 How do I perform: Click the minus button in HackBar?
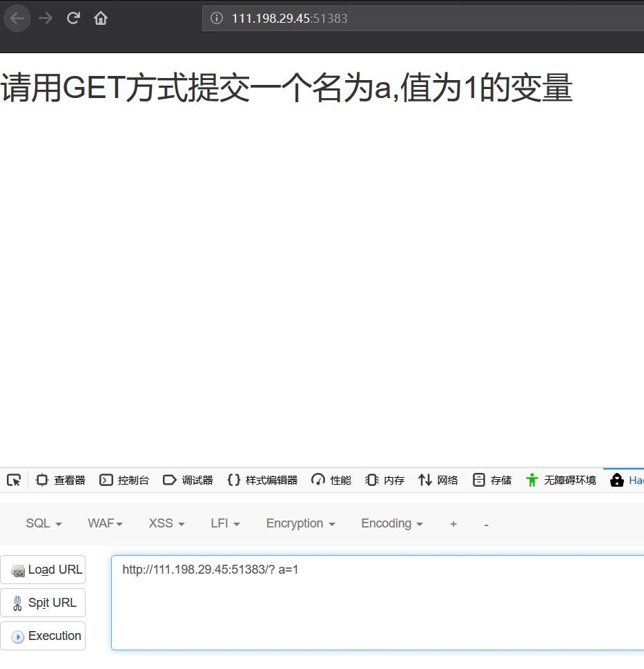click(x=486, y=525)
